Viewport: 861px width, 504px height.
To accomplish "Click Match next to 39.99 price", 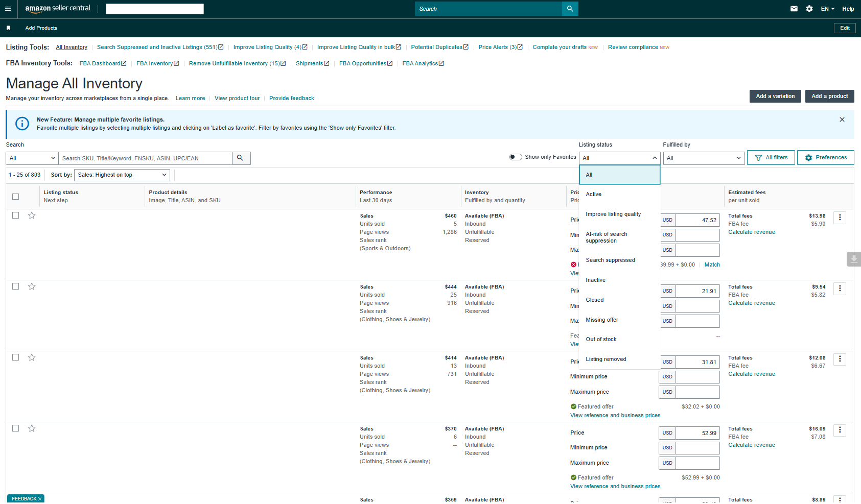I will tap(712, 265).
